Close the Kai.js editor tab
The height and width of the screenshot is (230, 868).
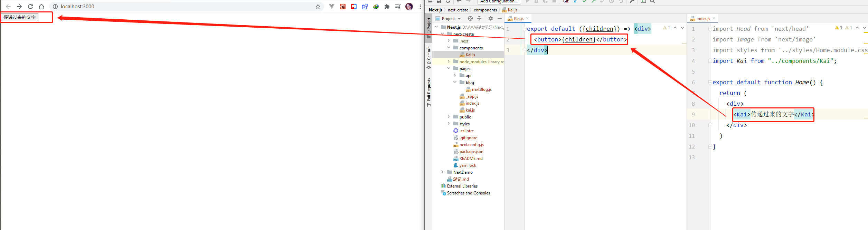pyautogui.click(x=527, y=19)
